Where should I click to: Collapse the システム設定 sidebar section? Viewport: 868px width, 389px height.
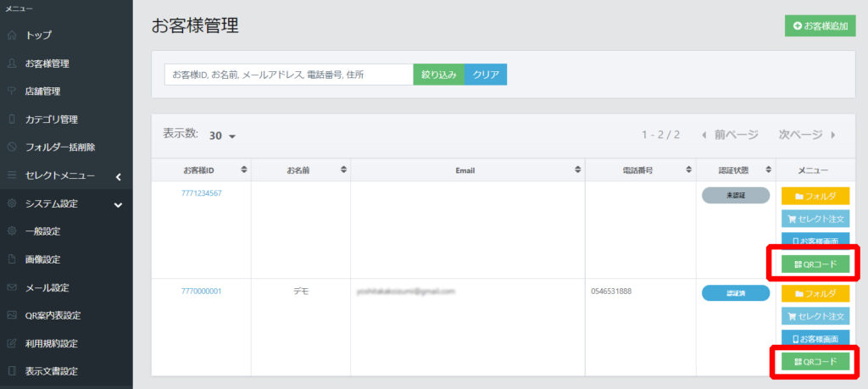click(118, 204)
